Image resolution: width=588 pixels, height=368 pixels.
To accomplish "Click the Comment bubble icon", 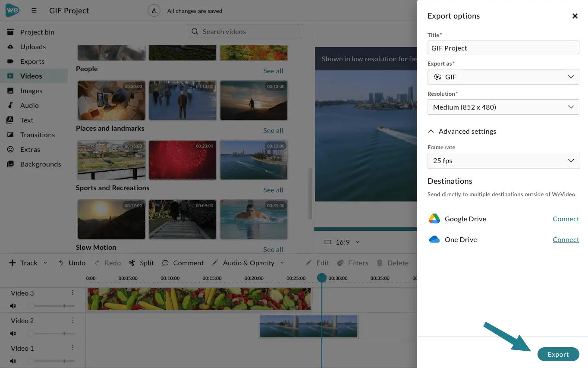I will 165,263.
